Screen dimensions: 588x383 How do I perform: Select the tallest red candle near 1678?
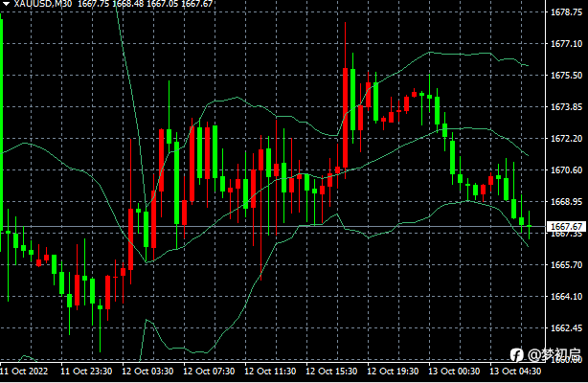pos(346,118)
